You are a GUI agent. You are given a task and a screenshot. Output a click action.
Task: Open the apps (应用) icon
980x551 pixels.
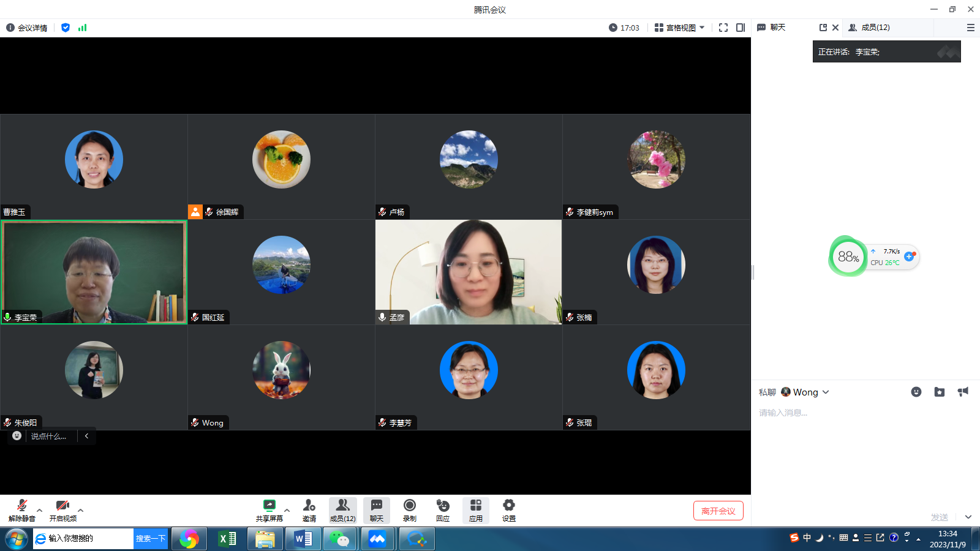[x=476, y=506]
